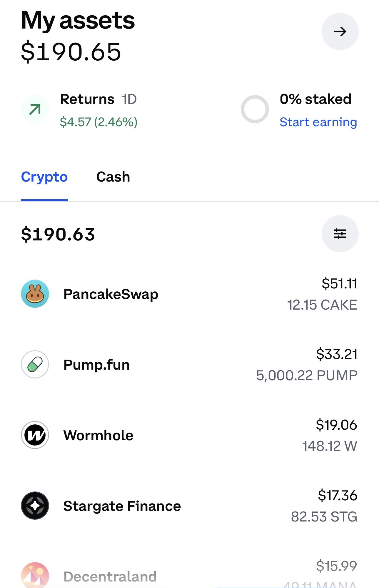Tap the Start earning link
Screen dimensions: 379x588
click(x=318, y=122)
